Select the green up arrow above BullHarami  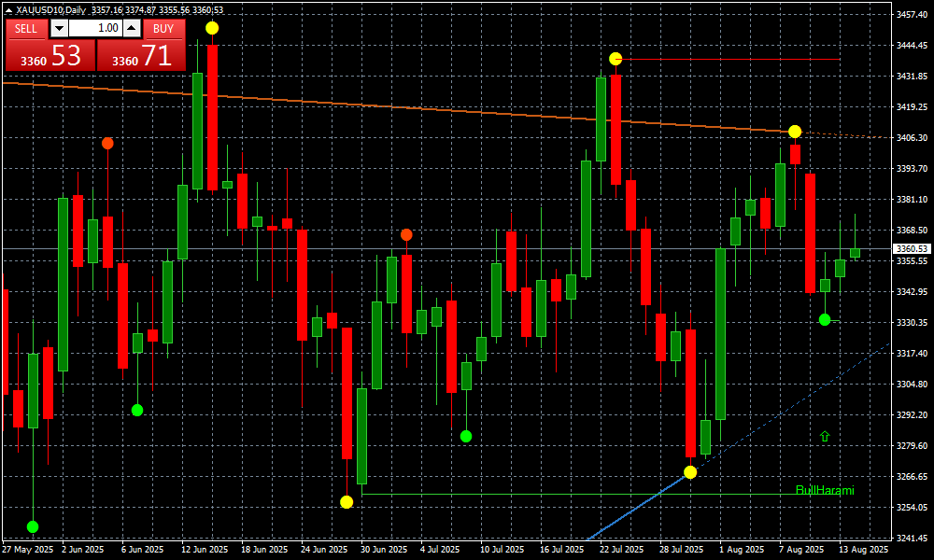pyautogui.click(x=825, y=436)
